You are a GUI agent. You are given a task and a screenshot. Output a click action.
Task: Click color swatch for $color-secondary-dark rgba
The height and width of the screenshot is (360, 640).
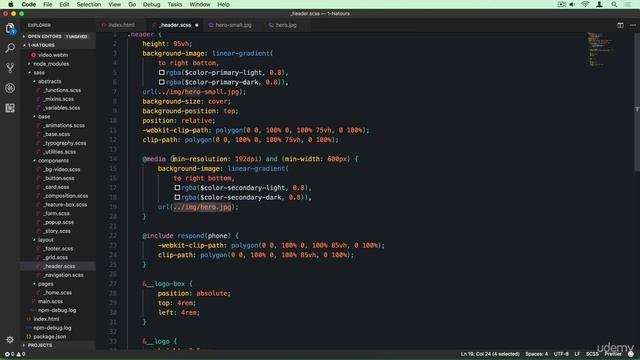tap(177, 197)
